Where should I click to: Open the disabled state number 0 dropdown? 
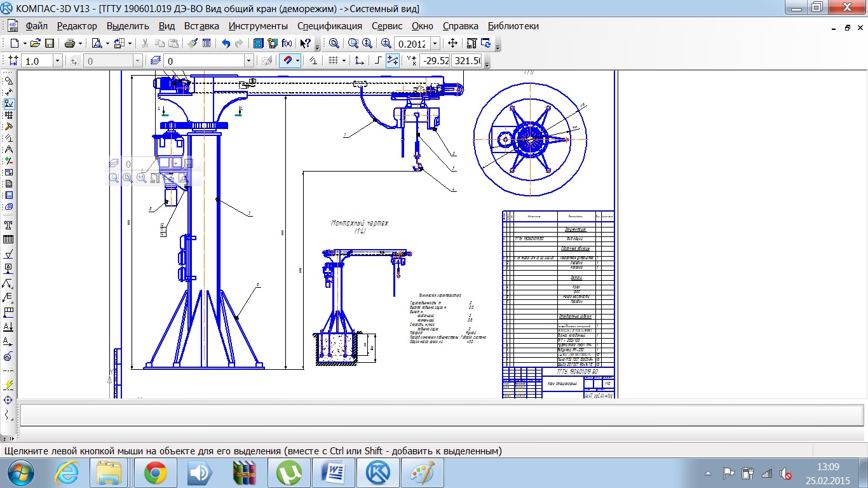point(138,60)
